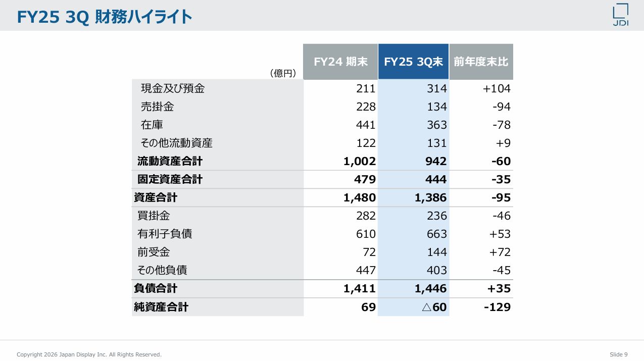
Task: Click the FY25 3Q 財務ハイライト title
Action: (105, 17)
